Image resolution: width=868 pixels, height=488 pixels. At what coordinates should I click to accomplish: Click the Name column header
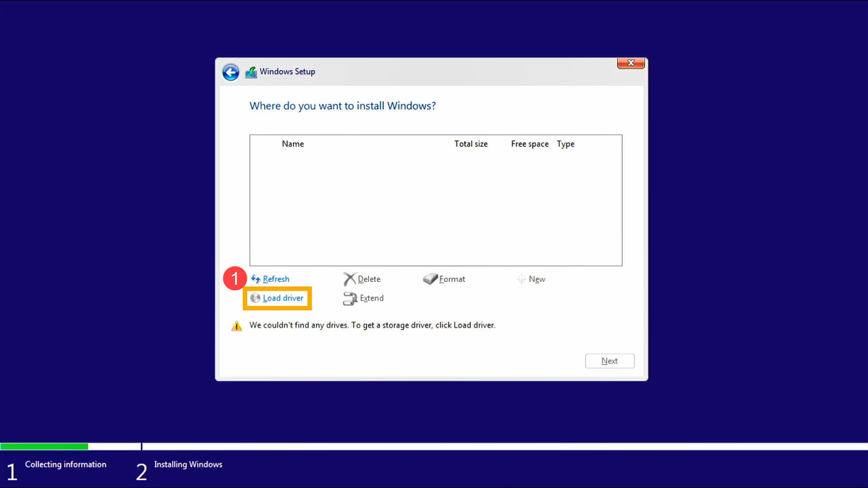292,144
